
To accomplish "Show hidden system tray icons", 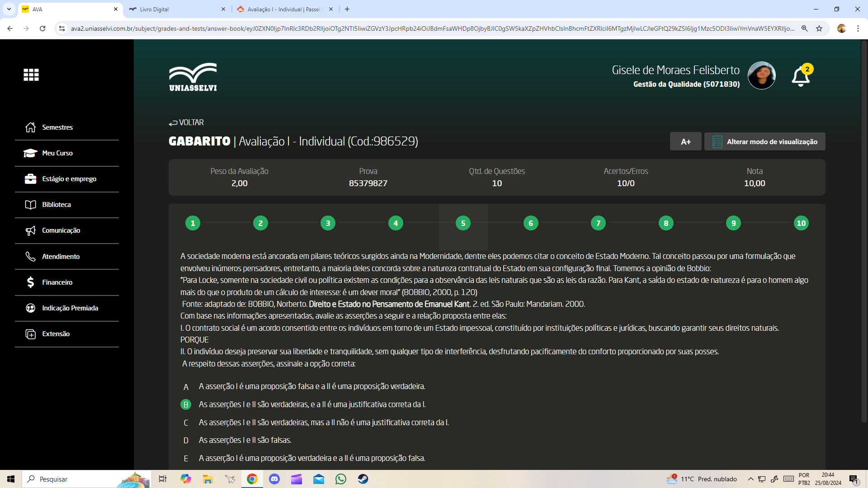I will tap(750, 479).
